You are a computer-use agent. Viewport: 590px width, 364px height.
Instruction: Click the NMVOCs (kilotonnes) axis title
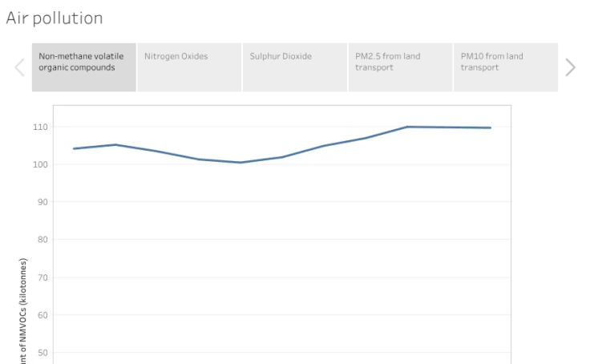tap(23, 311)
